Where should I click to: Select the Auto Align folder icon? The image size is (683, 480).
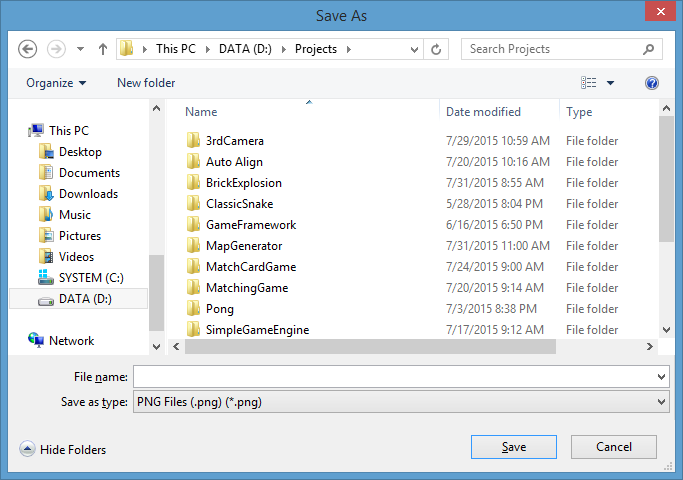193,161
